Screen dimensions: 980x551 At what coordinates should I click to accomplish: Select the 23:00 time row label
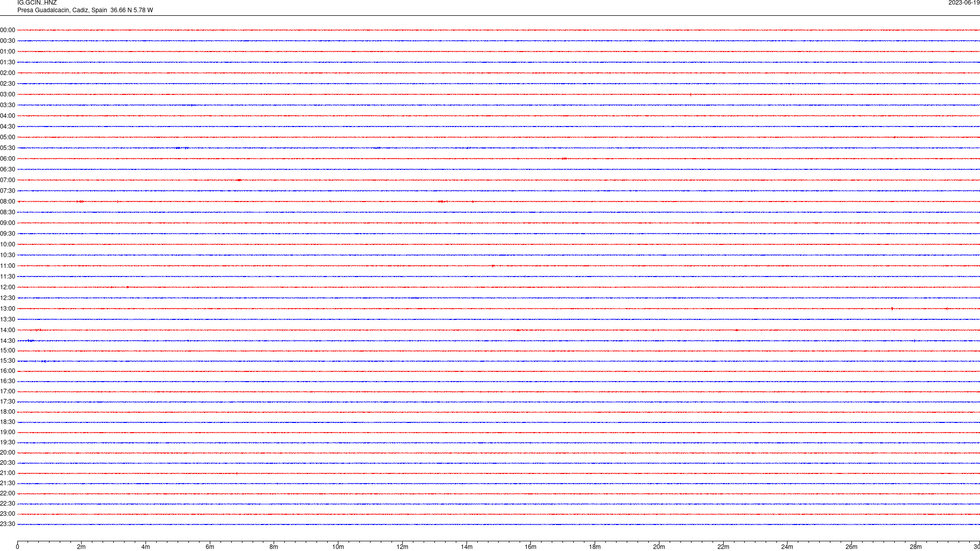coord(8,514)
